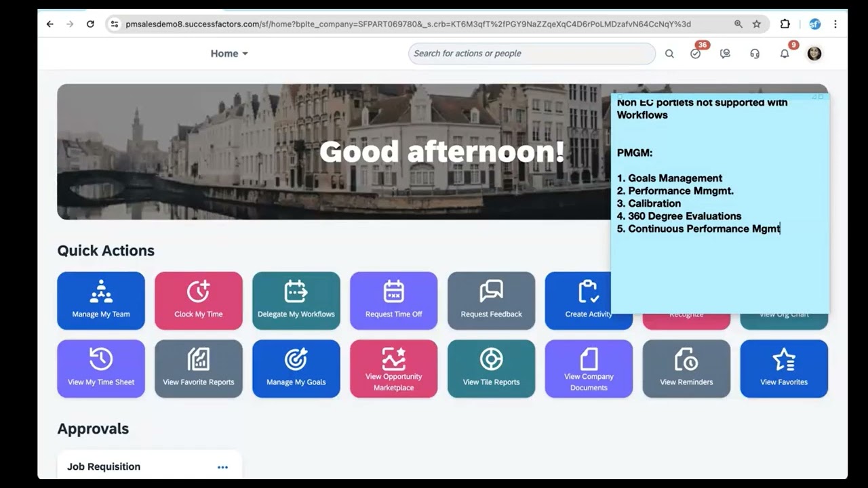Open the Manage My Team quick action

click(101, 301)
